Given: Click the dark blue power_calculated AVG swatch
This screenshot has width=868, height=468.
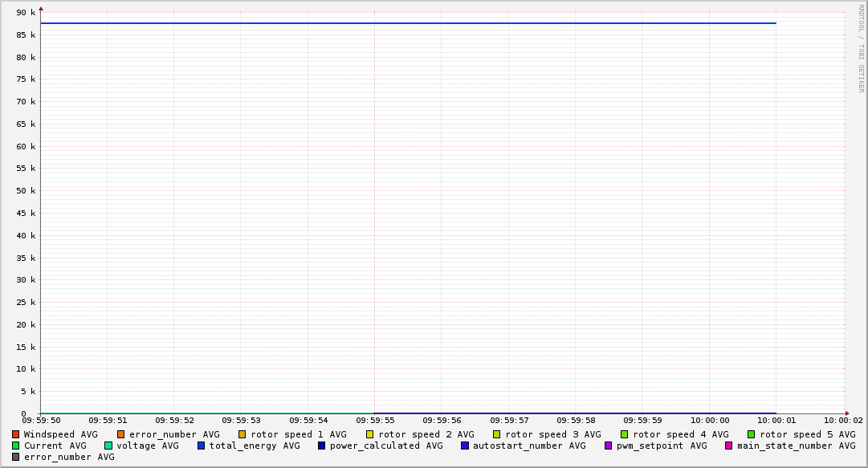Looking at the screenshot, I should coord(321,446).
